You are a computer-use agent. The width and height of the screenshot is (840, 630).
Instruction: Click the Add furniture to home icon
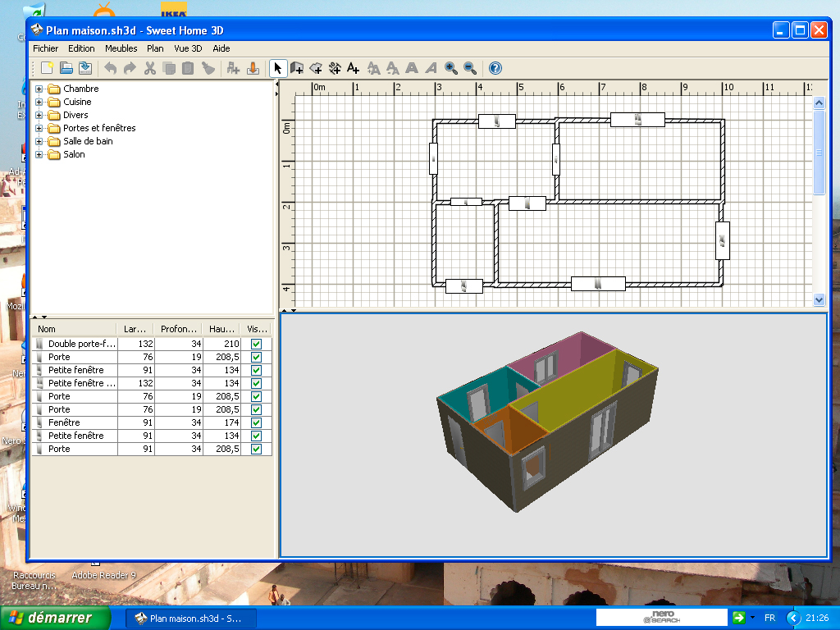tap(233, 68)
